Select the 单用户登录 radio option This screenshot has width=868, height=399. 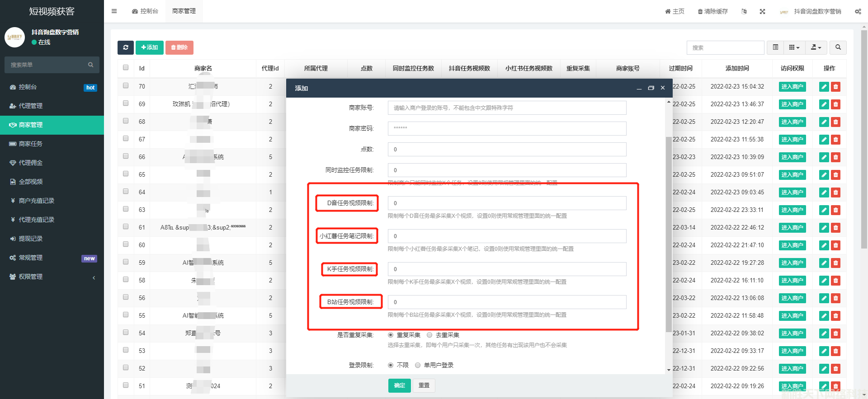[x=418, y=365]
